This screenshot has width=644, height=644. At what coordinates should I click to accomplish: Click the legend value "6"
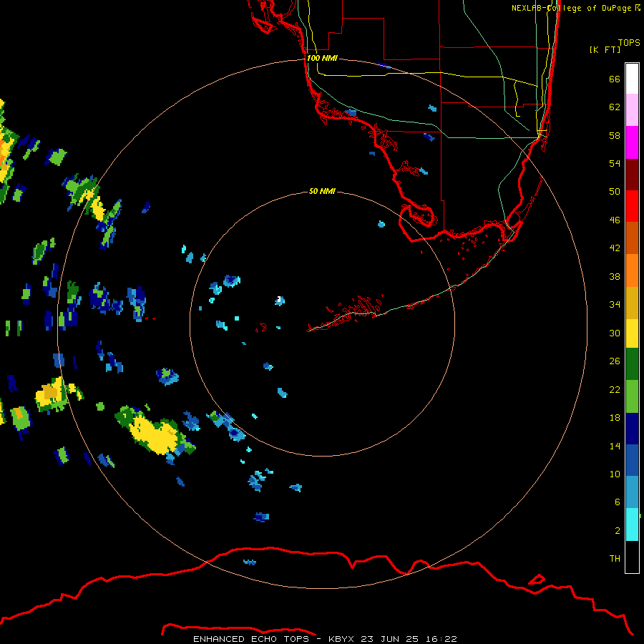(x=617, y=502)
